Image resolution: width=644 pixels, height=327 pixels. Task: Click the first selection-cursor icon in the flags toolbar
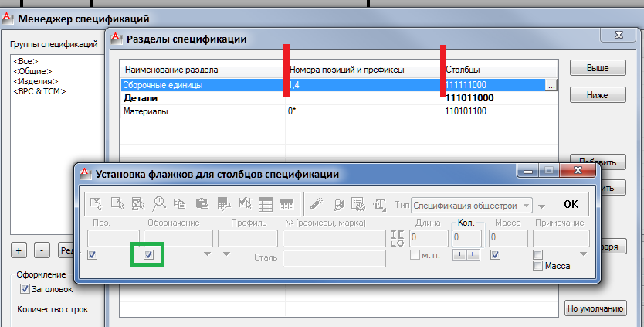pos(96,203)
